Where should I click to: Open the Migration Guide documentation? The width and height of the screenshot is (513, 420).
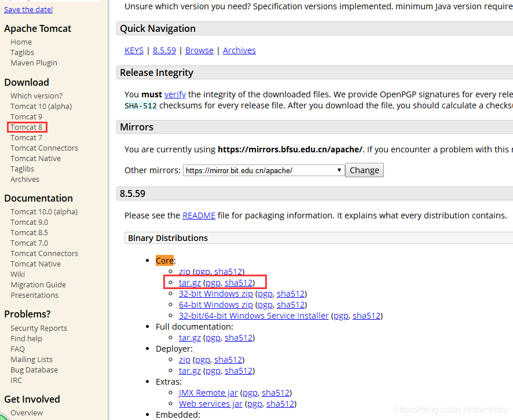click(x=38, y=284)
